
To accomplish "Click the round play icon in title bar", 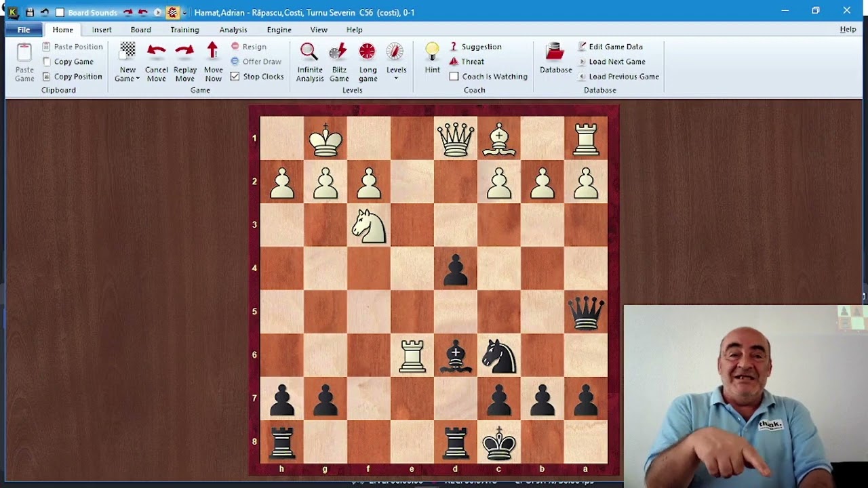I will click(157, 12).
